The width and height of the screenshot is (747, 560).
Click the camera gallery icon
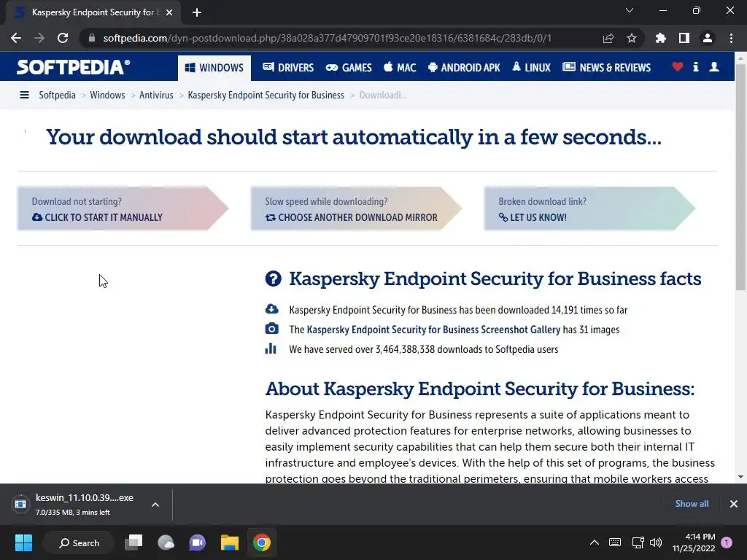271,329
